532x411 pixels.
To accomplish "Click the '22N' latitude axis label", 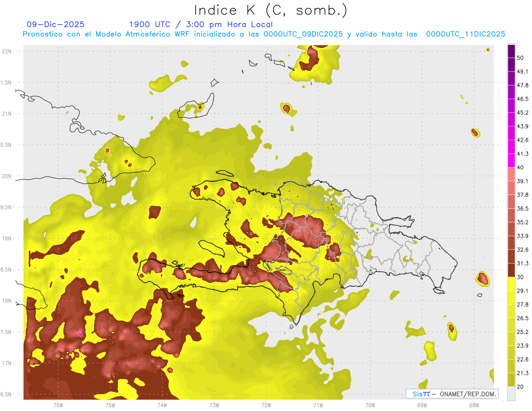I will tap(7, 51).
